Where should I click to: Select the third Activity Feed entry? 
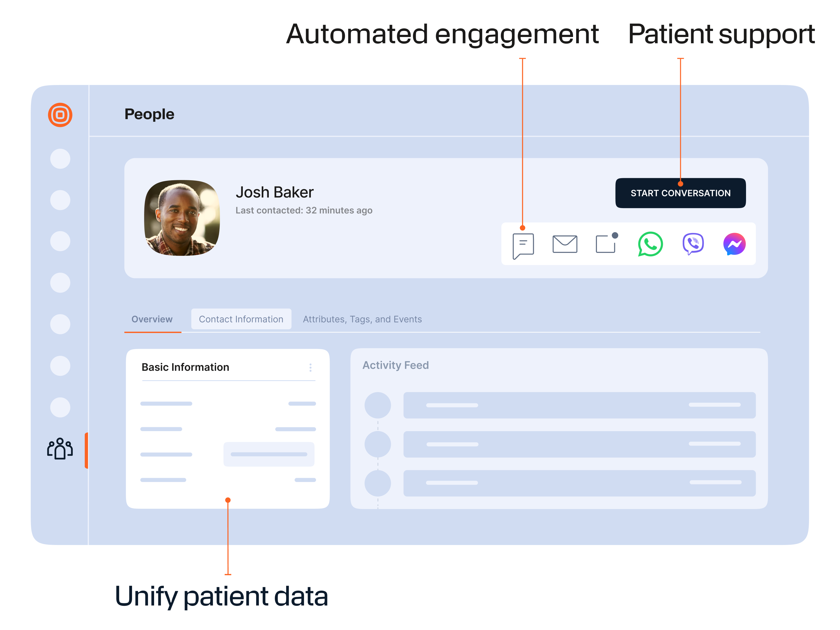click(579, 483)
